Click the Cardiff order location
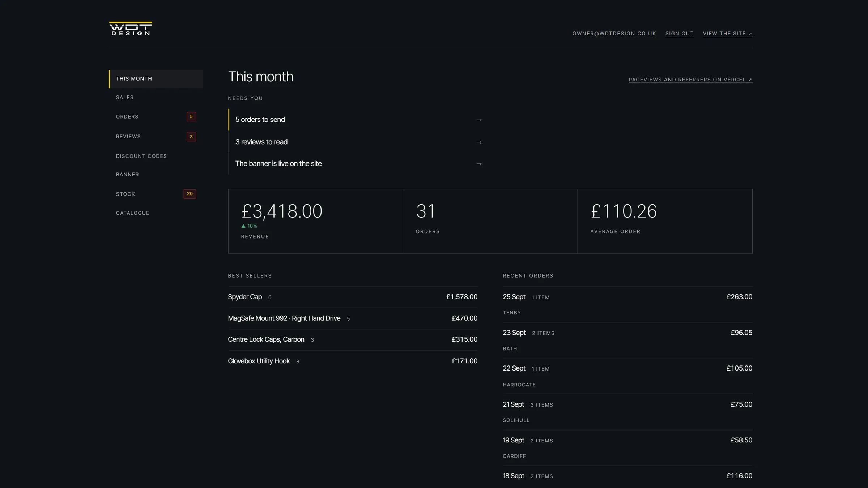The height and width of the screenshot is (488, 868). (x=514, y=456)
